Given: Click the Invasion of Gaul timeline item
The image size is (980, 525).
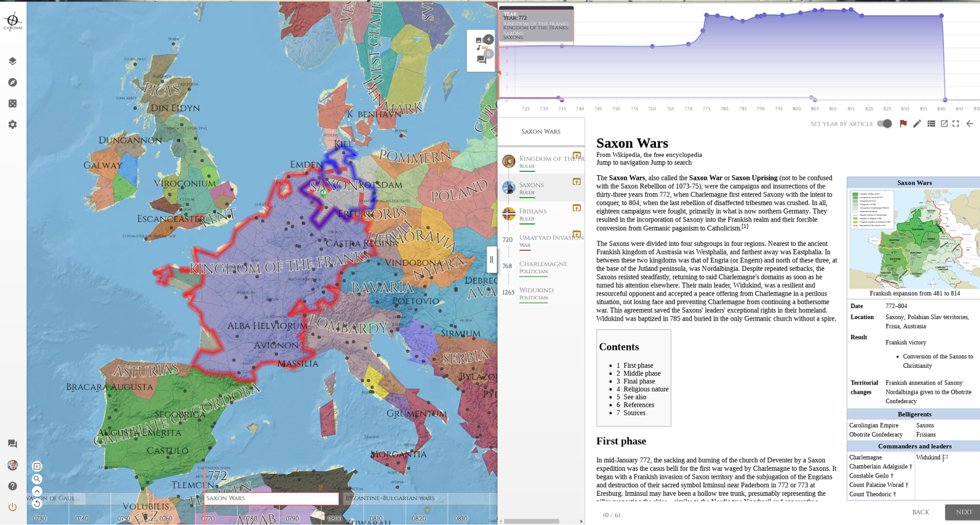Looking at the screenshot, I should click(56, 498).
